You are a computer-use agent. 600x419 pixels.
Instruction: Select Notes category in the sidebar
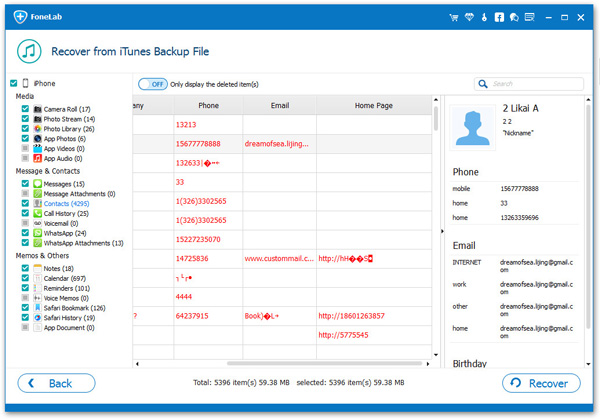pyautogui.click(x=60, y=269)
